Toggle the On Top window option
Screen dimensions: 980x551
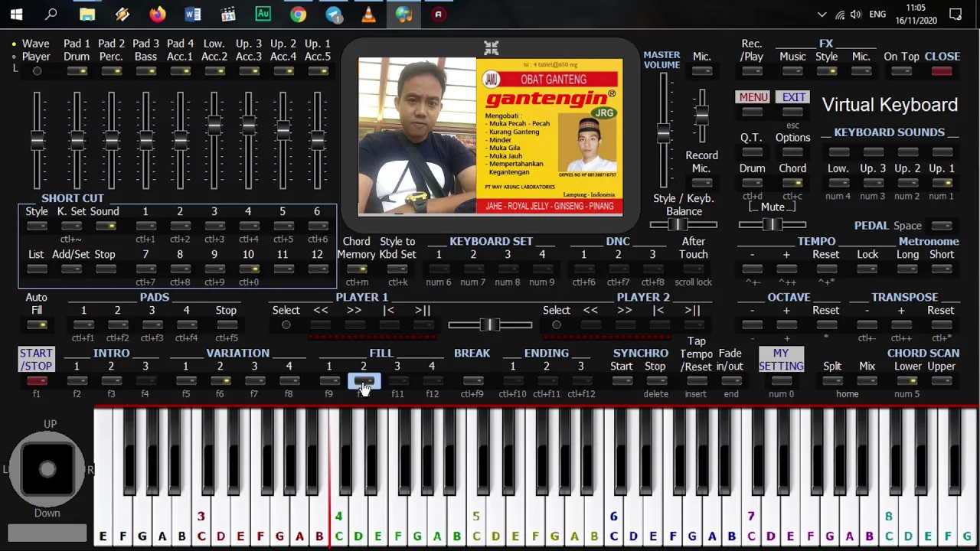901,71
